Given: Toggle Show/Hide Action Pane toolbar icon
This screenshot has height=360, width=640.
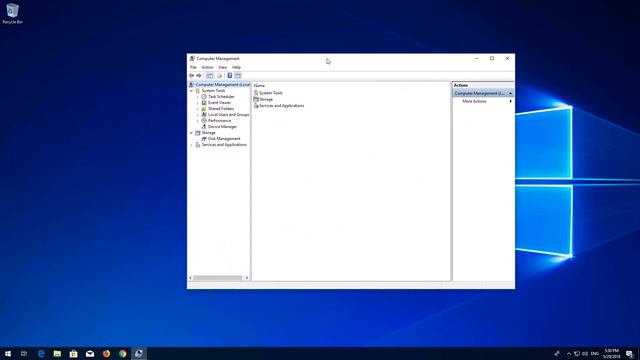Looking at the screenshot, I should point(238,76).
